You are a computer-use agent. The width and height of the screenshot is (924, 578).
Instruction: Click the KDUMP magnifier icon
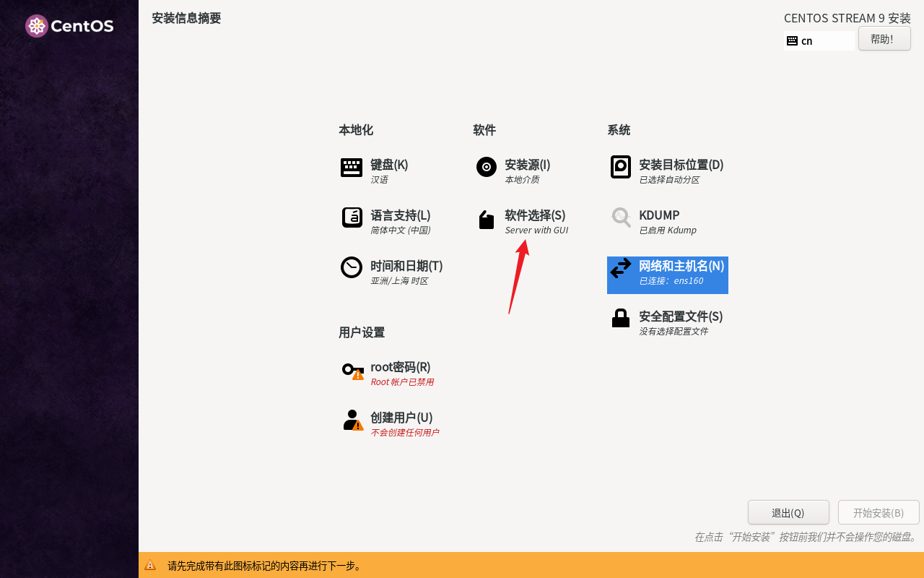[x=620, y=217]
